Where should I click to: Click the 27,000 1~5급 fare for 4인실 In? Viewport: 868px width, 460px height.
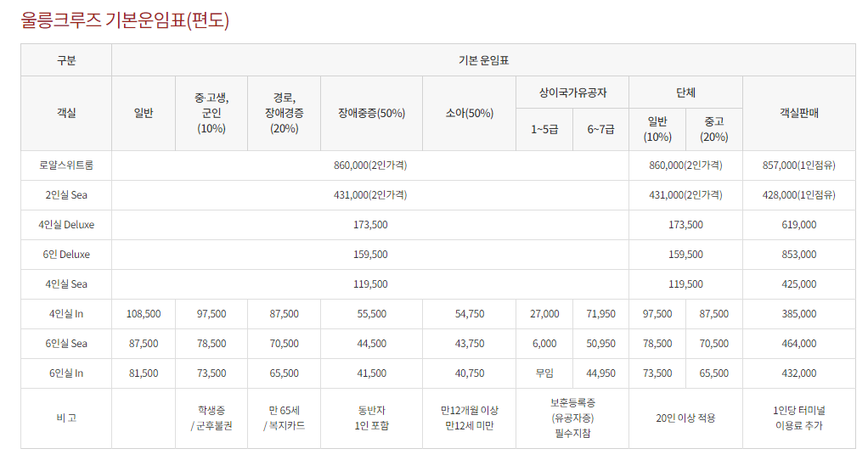(x=544, y=314)
